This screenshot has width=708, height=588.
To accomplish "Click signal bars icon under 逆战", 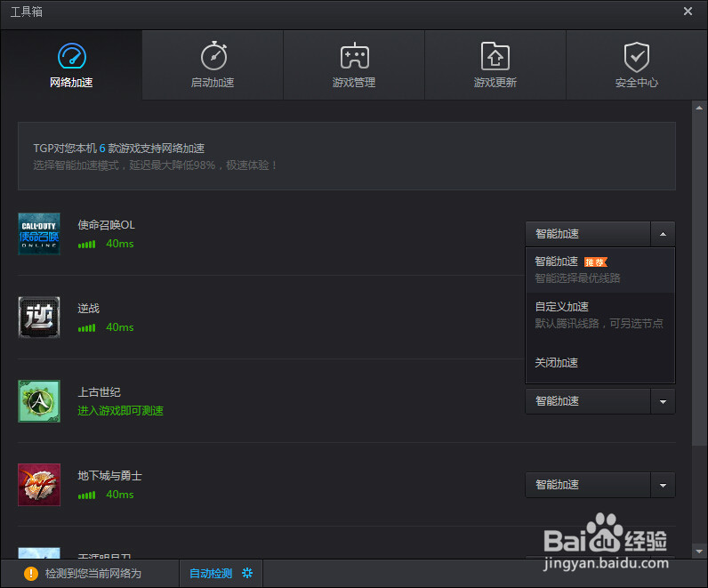I will pos(86,328).
